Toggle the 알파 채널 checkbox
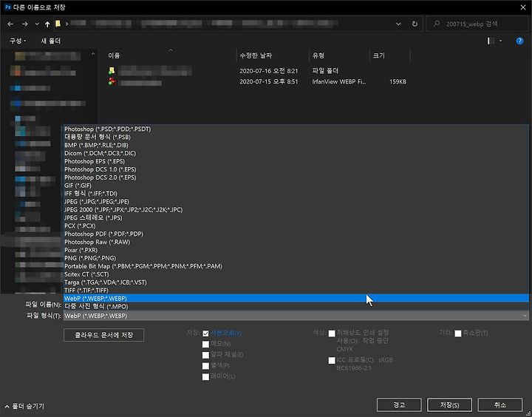This screenshot has width=532, height=417. (x=205, y=355)
